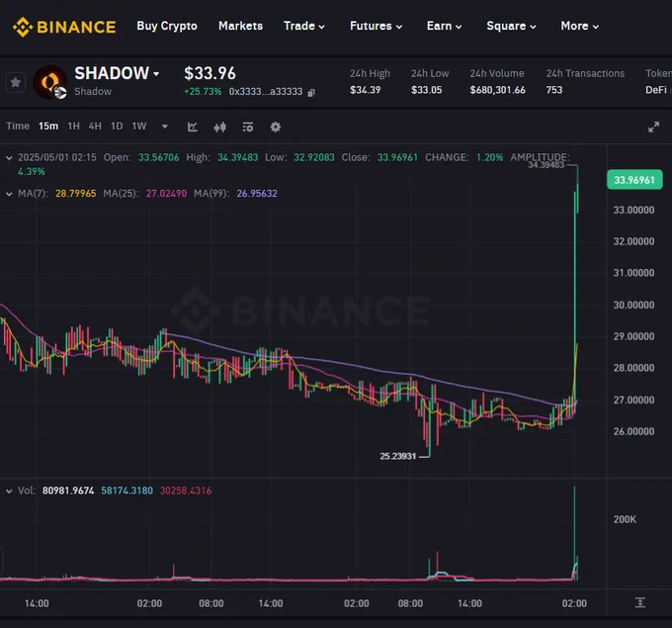
Task: Click the low marker label 25.23931
Action: [397, 457]
